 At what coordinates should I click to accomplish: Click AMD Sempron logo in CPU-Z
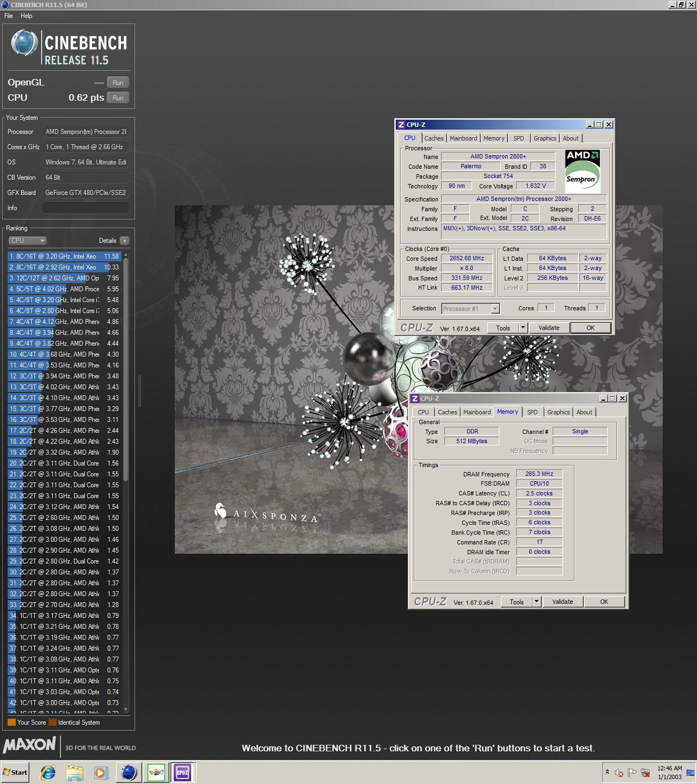pyautogui.click(x=582, y=171)
